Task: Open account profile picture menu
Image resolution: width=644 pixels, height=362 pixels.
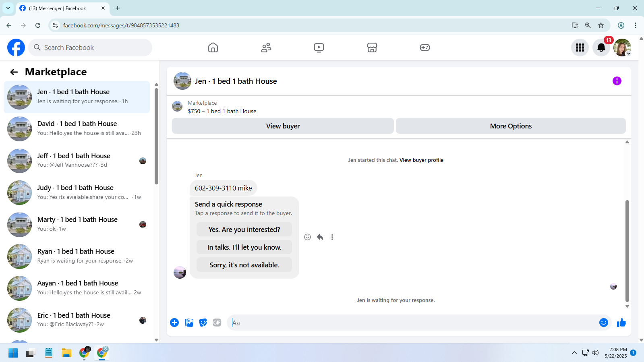Action: 622,48
